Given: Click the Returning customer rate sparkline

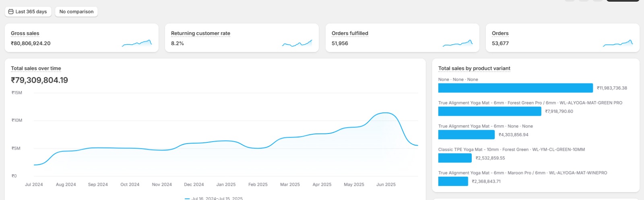Looking at the screenshot, I should 297,43.
